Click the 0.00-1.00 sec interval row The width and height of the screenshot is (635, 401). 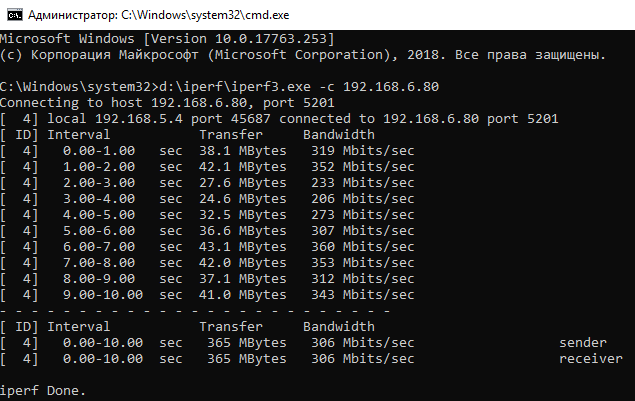100,150
